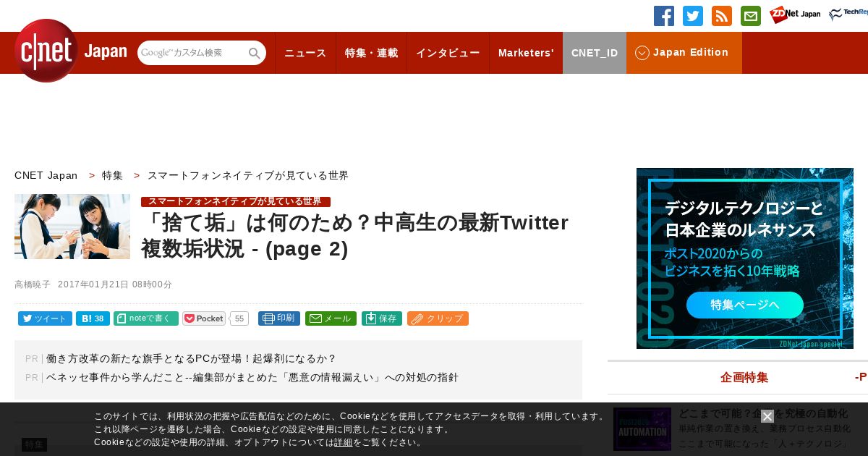Click the 特集ページへ button in banner

pos(745,305)
